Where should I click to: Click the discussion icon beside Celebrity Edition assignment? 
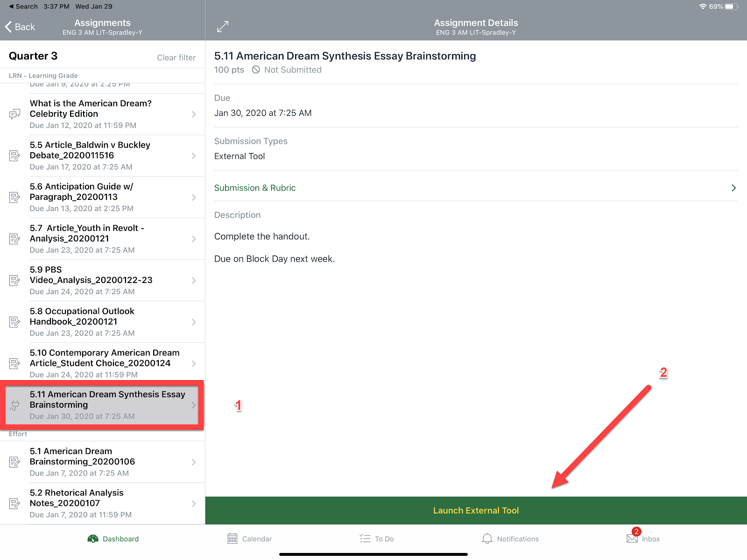pyautogui.click(x=14, y=114)
